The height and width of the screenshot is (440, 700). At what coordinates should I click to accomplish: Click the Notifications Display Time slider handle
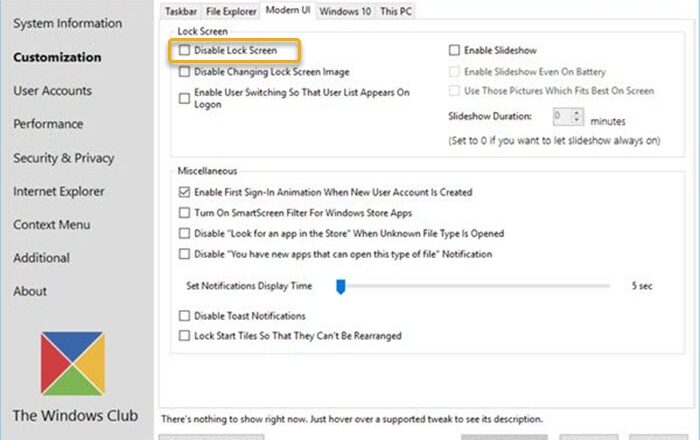[x=340, y=286]
